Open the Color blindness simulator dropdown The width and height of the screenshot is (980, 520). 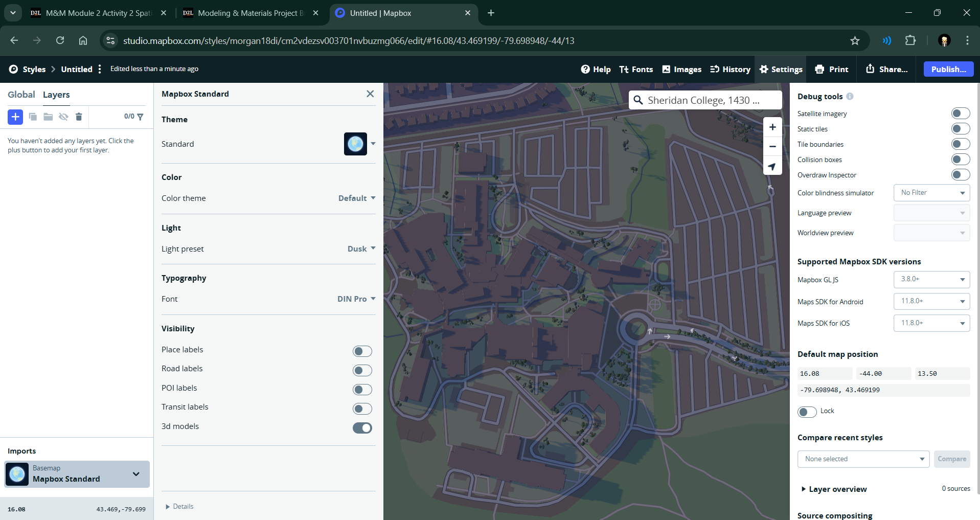931,193
